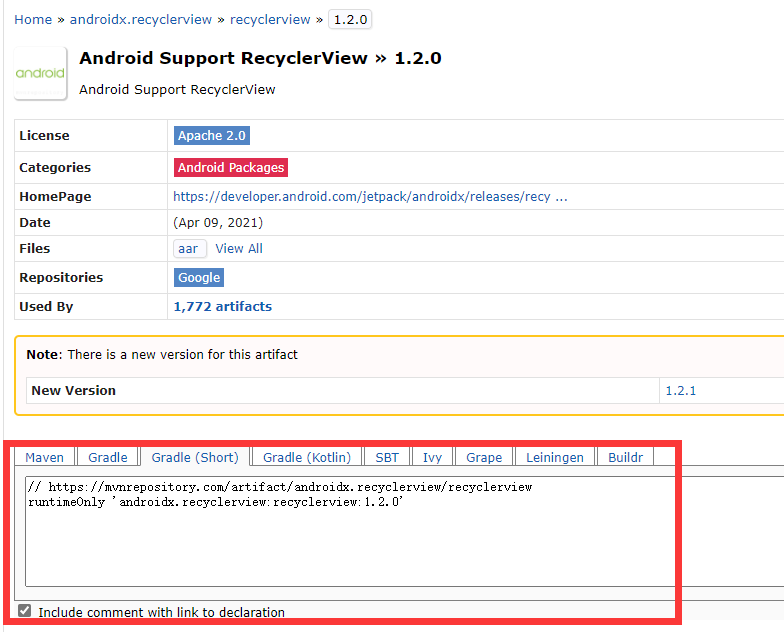Switch to the Leiningen tab
Viewport: 784px width, 632px height.
[x=554, y=457]
